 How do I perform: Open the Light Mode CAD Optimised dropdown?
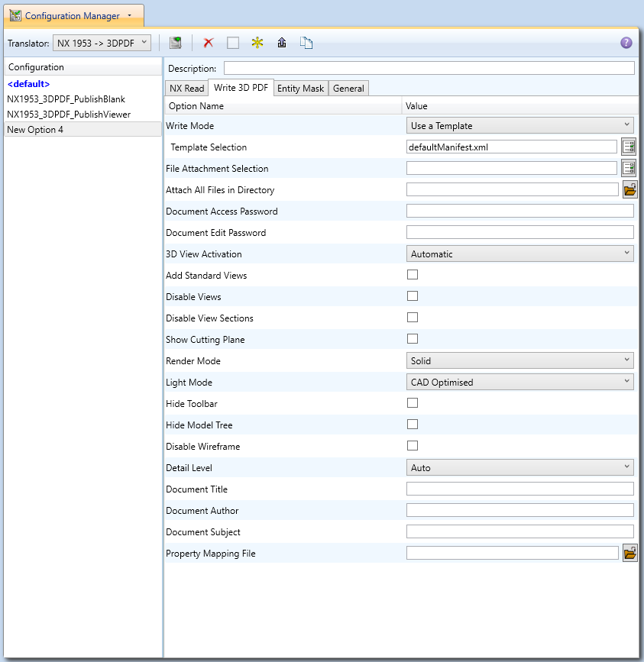[x=519, y=382]
